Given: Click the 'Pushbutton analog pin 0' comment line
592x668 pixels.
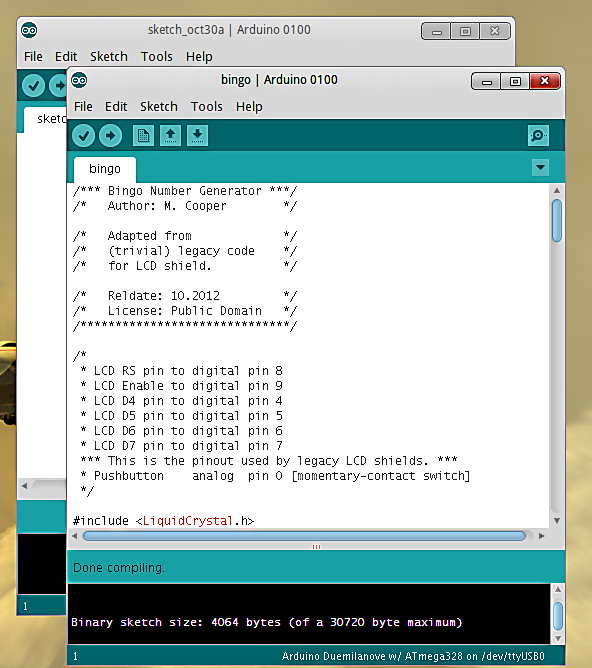Looking at the screenshot, I should pos(275,476).
